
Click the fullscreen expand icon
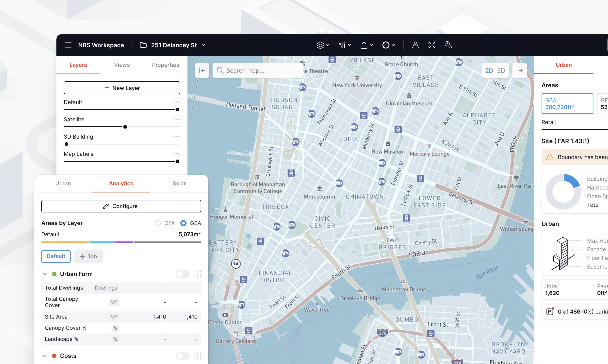432,45
